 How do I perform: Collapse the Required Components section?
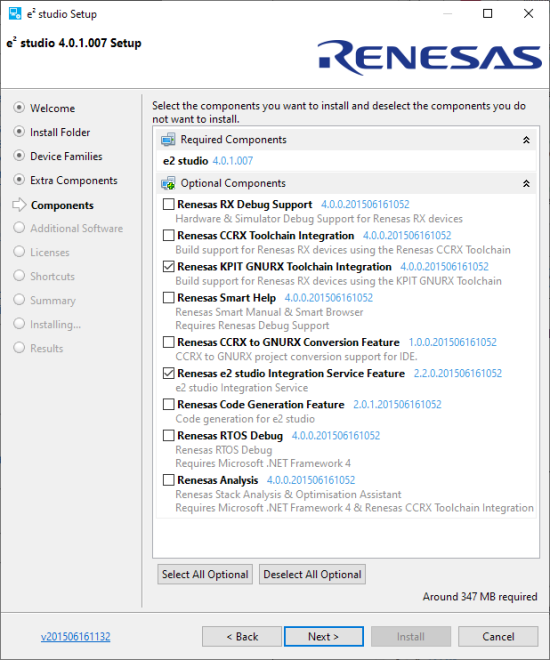[x=526, y=140]
